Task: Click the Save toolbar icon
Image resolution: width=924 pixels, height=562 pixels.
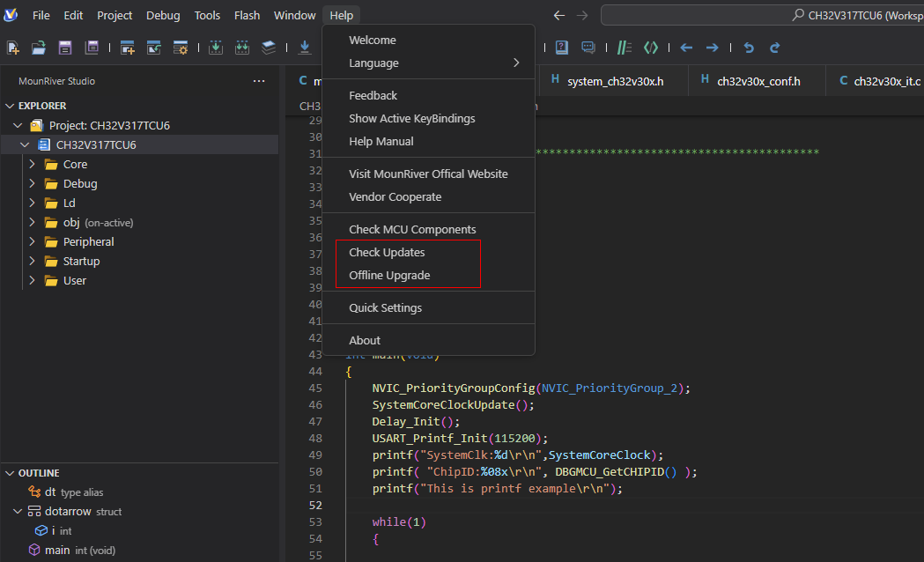Action: click(65, 48)
